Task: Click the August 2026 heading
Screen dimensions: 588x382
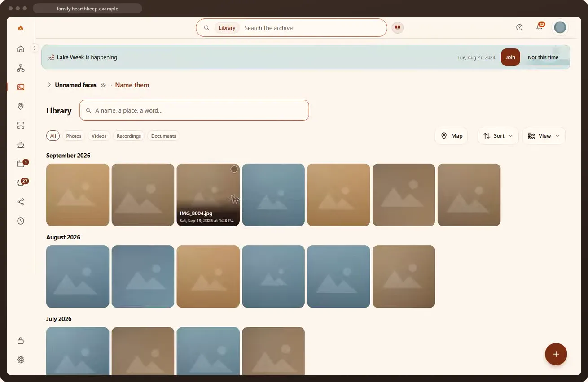Action: (x=63, y=237)
